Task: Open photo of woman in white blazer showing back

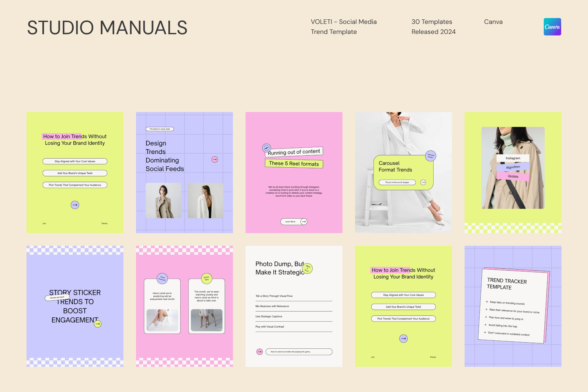Action: (x=205, y=201)
